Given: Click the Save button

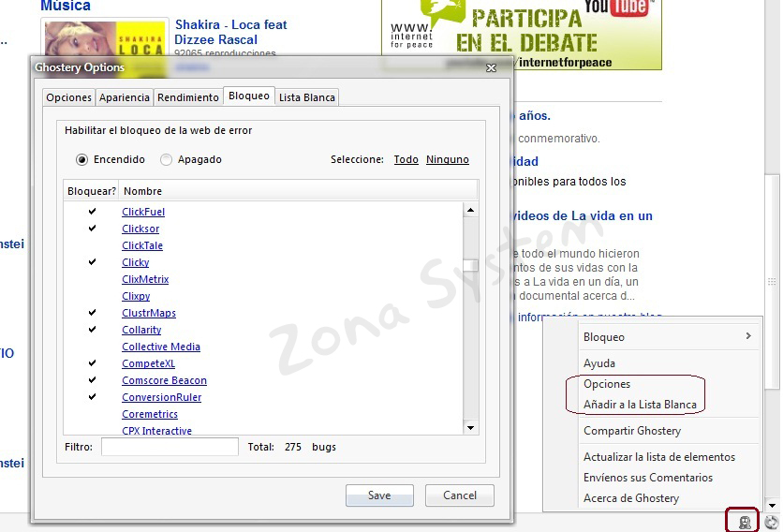Looking at the screenshot, I should (379, 495).
